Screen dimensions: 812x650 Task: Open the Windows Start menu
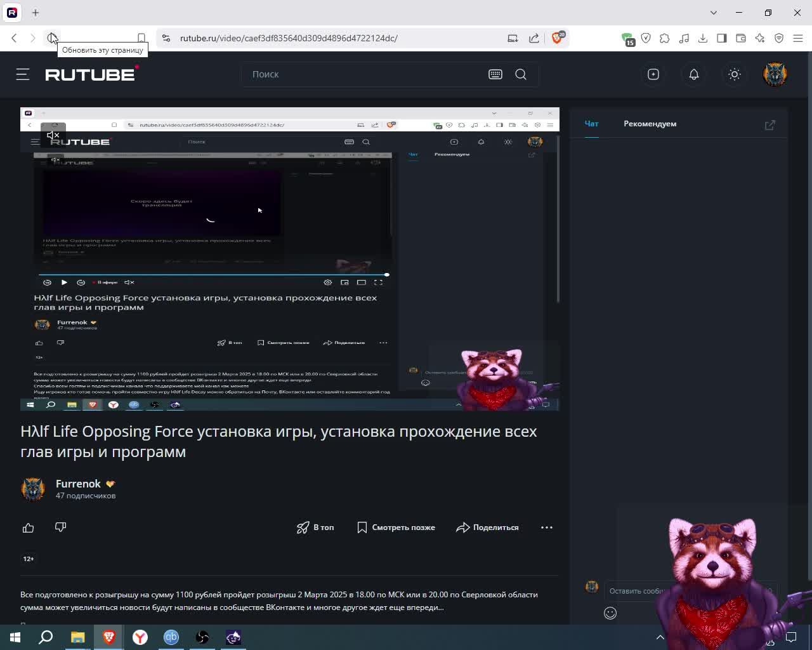[15, 637]
